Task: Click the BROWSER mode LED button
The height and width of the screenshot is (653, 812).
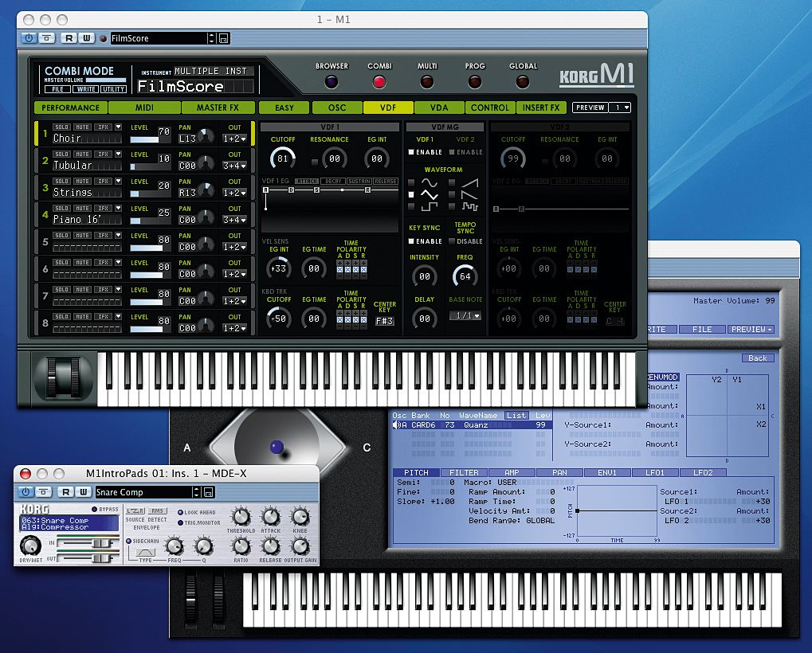Action: 331,82
